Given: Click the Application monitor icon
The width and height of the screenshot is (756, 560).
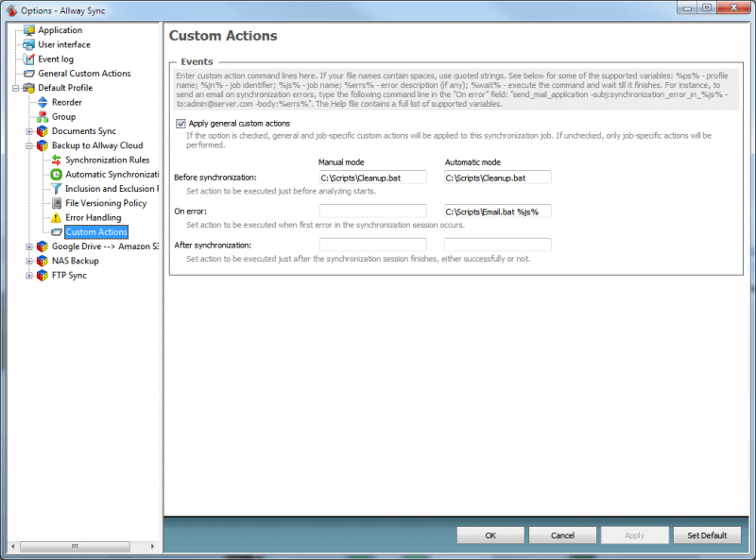Looking at the screenshot, I should coord(29,30).
